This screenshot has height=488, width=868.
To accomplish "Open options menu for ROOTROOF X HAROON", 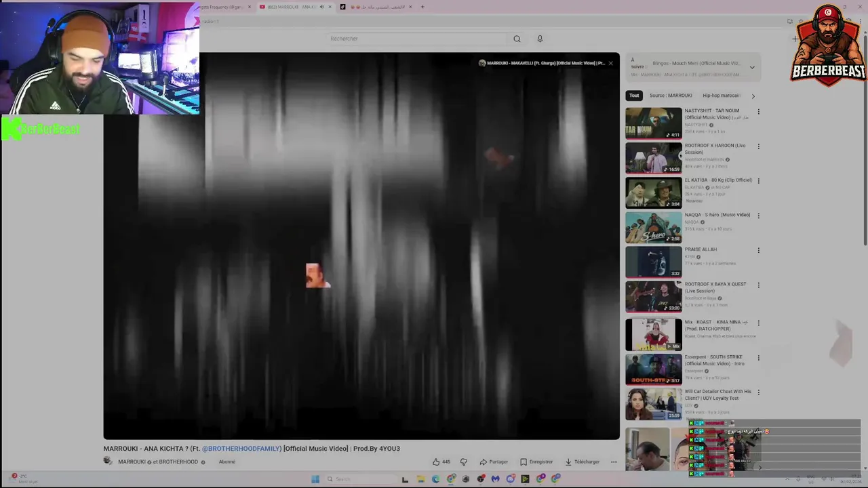I will pos(758,146).
